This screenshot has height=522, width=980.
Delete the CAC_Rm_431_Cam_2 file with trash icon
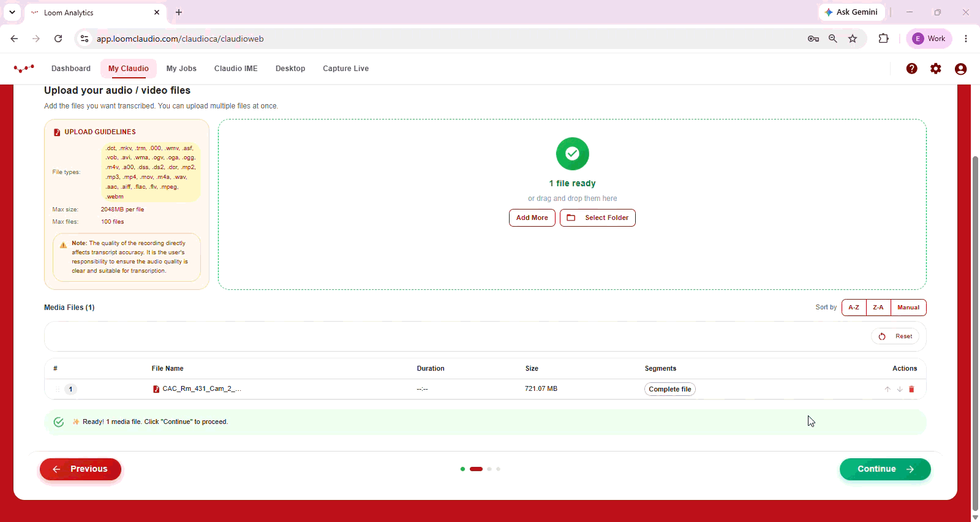[x=911, y=389]
